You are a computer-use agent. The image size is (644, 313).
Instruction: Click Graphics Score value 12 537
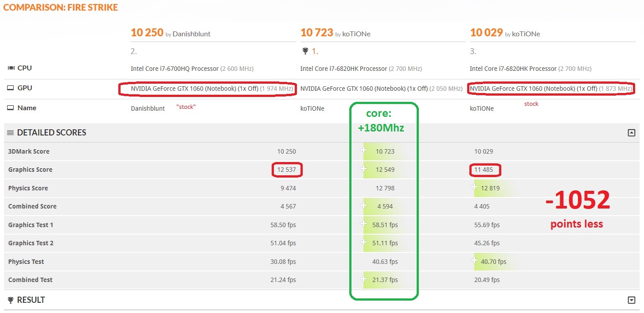[287, 170]
